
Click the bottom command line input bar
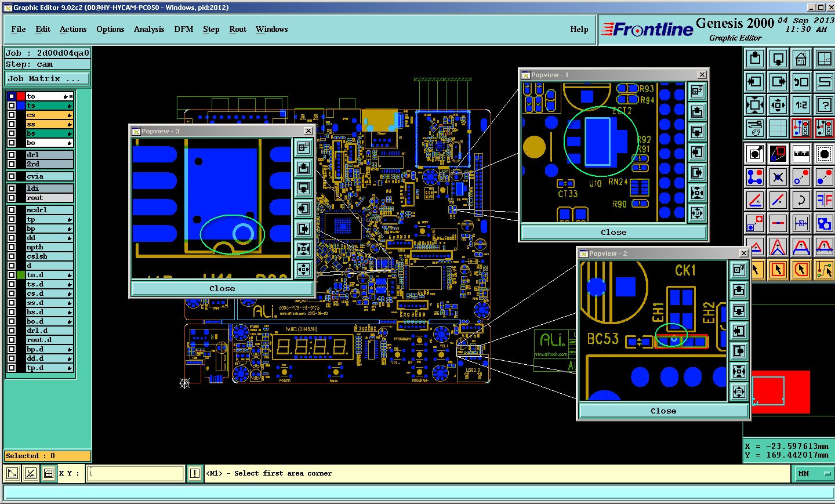(x=419, y=492)
